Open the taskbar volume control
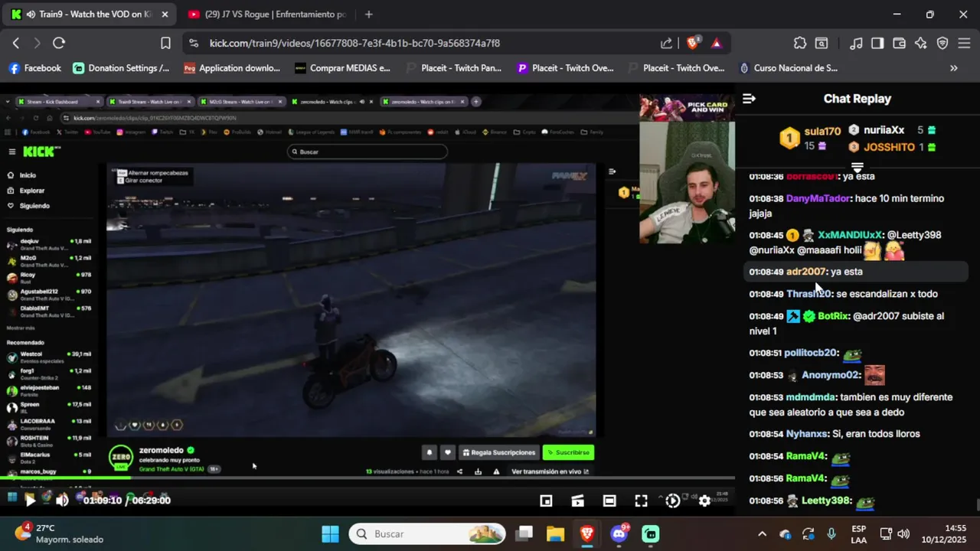The image size is (980, 551). (x=903, y=533)
